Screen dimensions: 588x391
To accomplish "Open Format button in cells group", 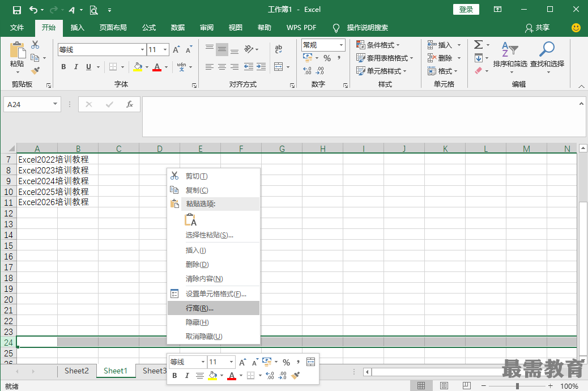I will click(442, 71).
